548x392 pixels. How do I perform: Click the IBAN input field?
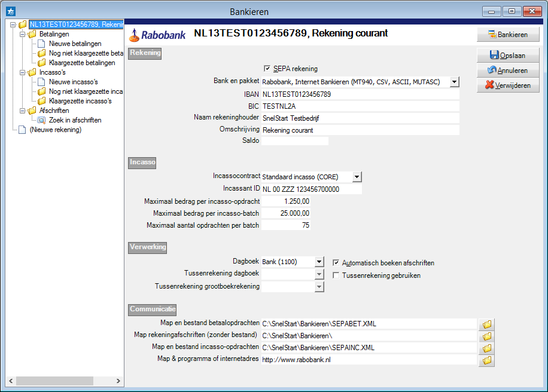(x=360, y=94)
